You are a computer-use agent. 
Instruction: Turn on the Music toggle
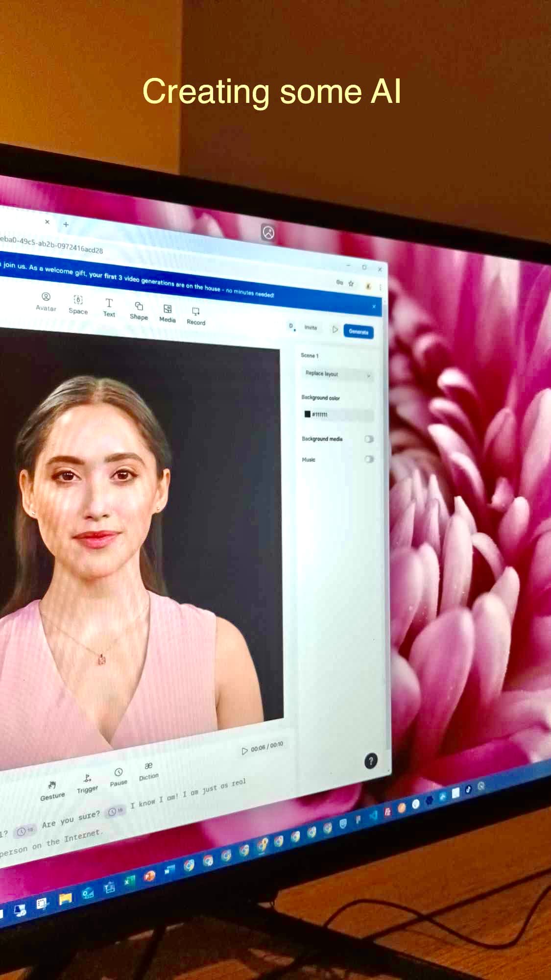point(369,459)
